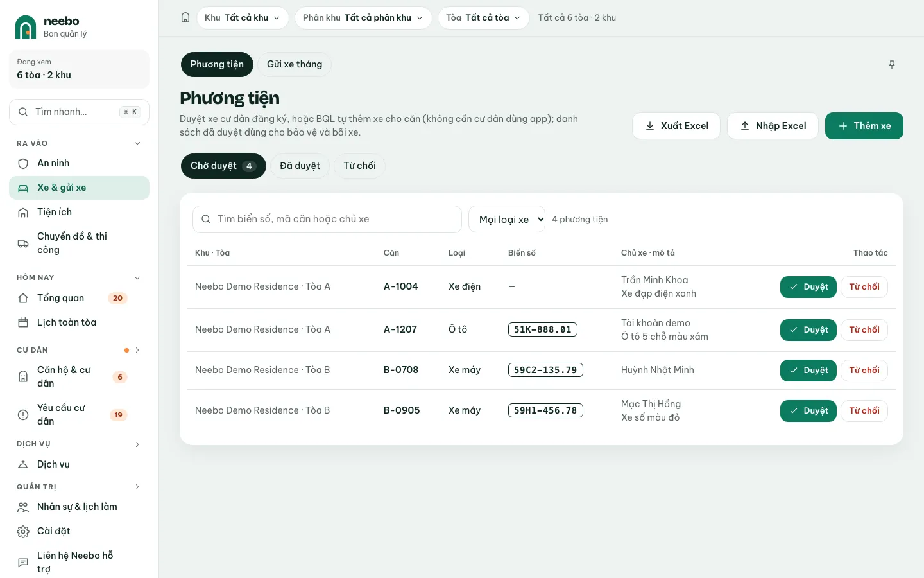Open Tiện ích building icon

[23, 213]
